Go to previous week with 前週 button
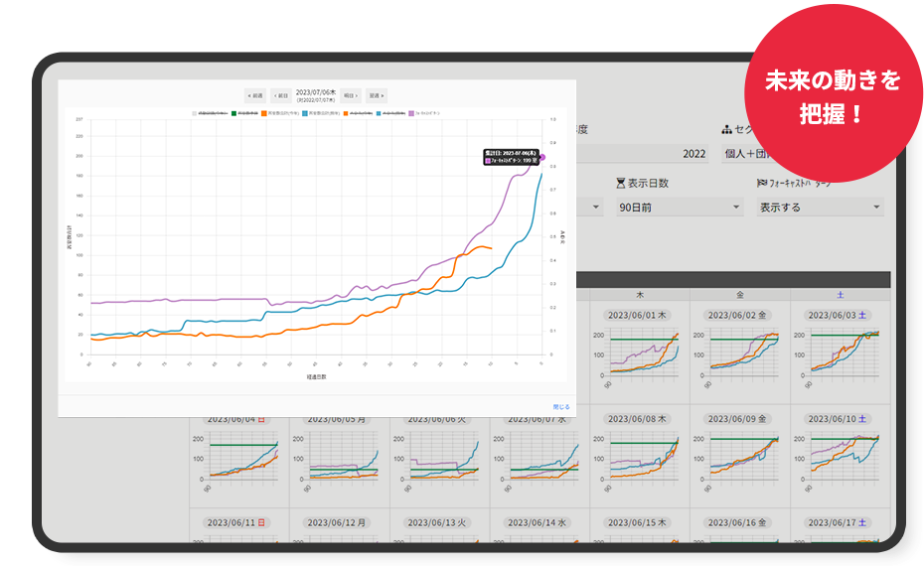 tap(255, 96)
